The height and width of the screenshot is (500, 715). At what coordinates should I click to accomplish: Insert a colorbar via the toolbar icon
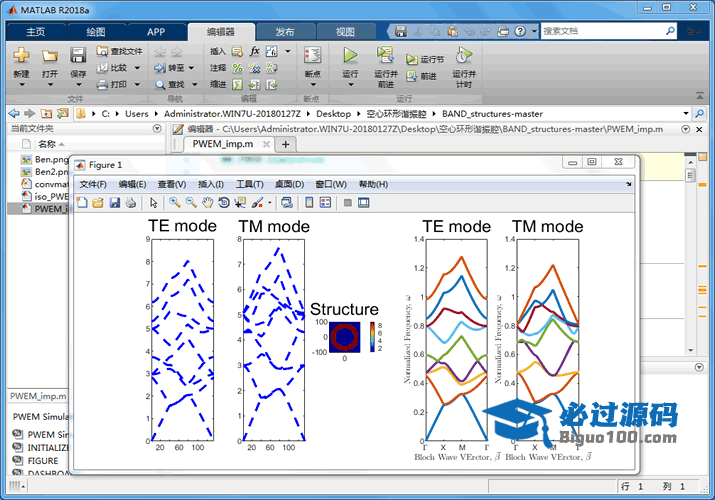click(309, 203)
